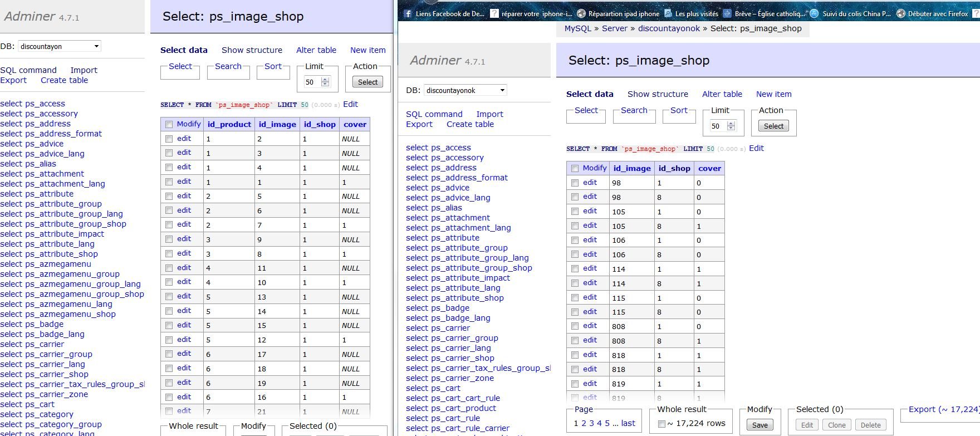Open the discountayonok DB dropdown
This screenshot has height=436, width=980.
(465, 90)
